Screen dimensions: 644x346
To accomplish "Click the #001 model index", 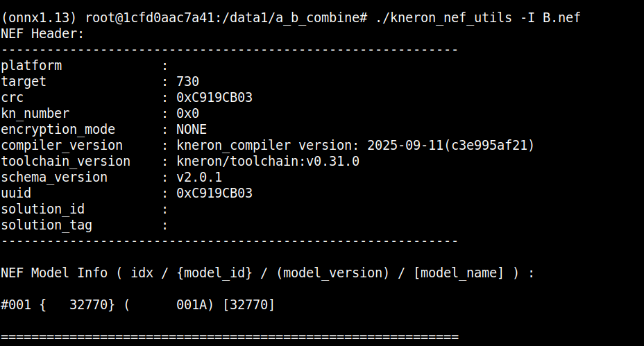I will click(x=16, y=305).
